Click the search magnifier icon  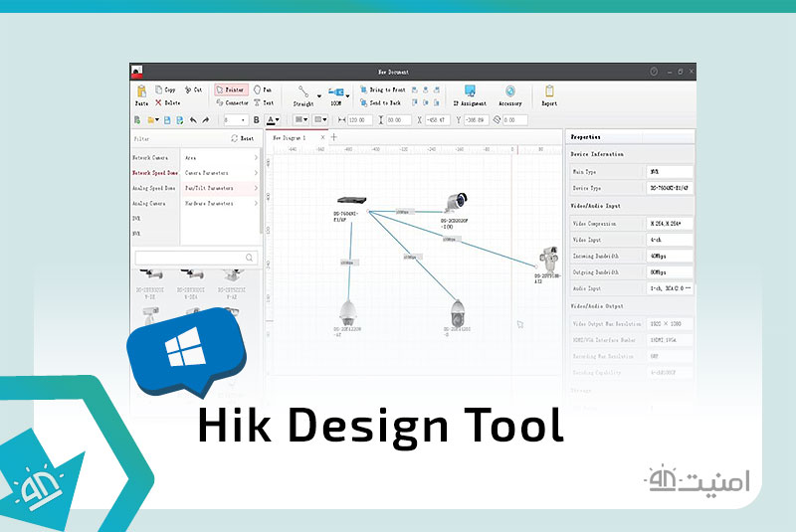pyautogui.click(x=250, y=258)
